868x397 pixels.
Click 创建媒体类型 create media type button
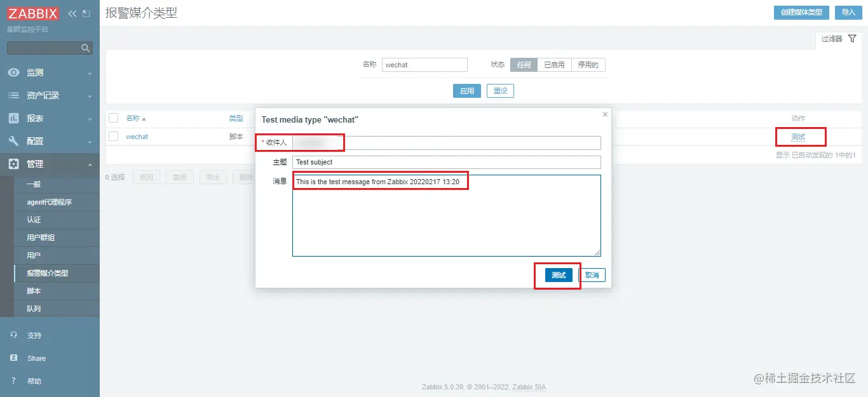802,12
